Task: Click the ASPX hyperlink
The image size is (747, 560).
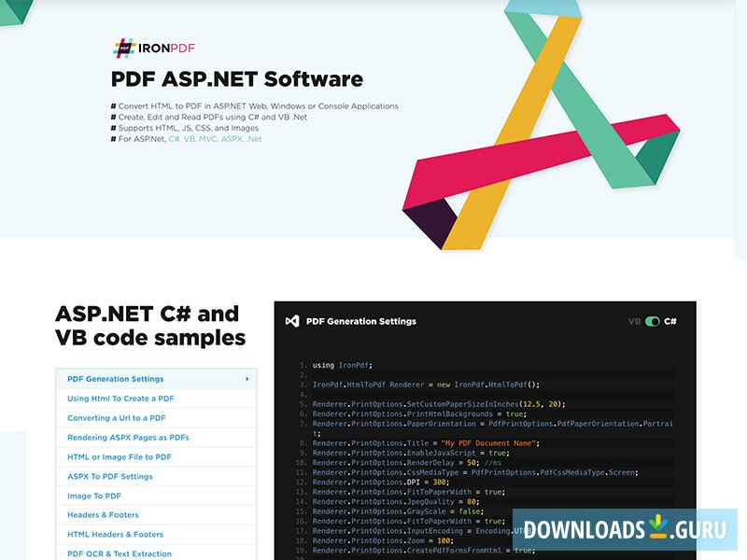Action: [232, 137]
